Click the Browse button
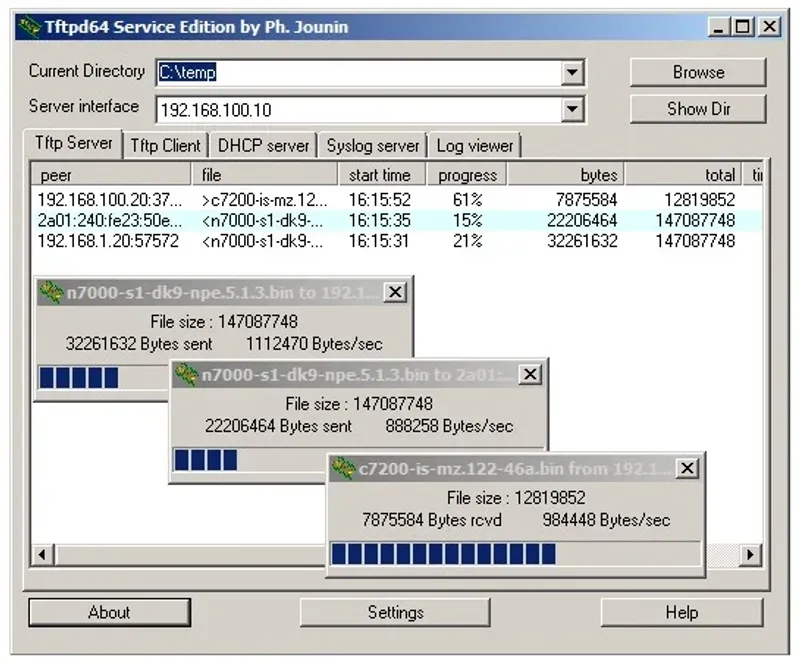 [x=698, y=72]
